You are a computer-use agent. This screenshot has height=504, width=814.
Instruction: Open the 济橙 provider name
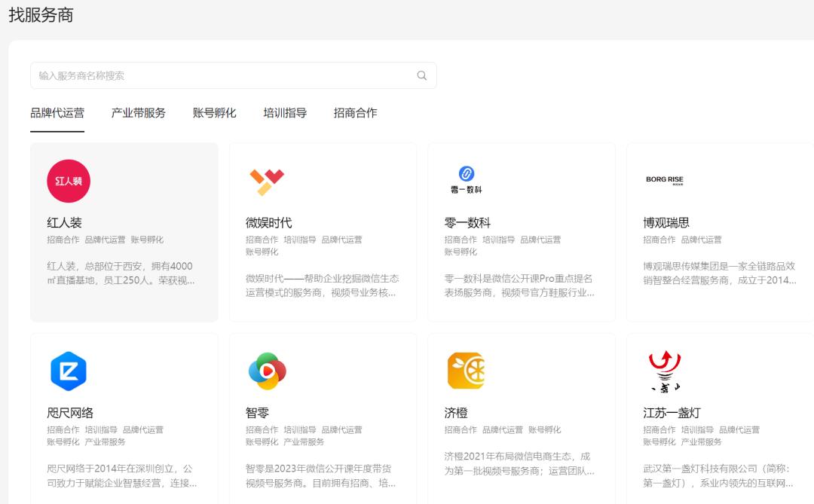[456, 413]
